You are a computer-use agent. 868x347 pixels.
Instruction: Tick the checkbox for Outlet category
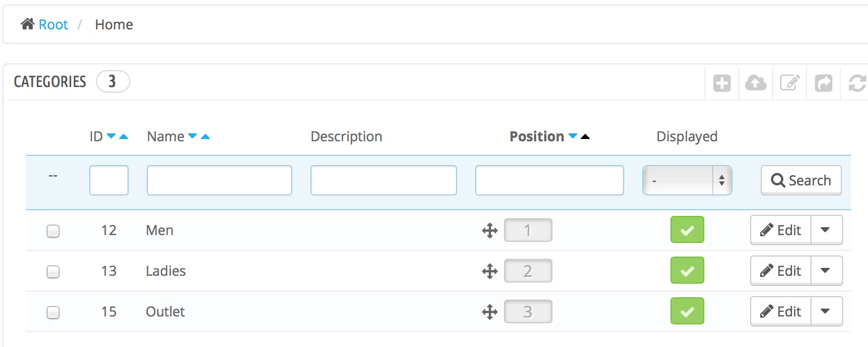tap(53, 313)
